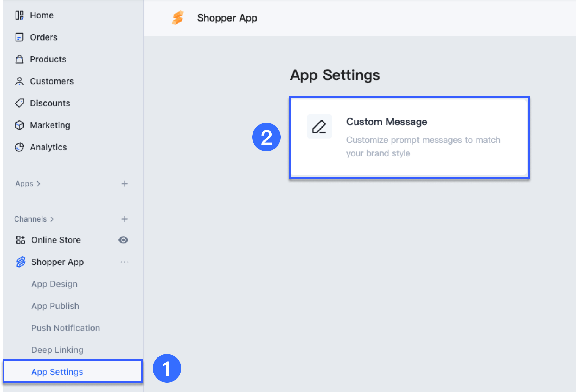
Task: Toggle Online Store visibility with the eye icon
Action: (123, 240)
